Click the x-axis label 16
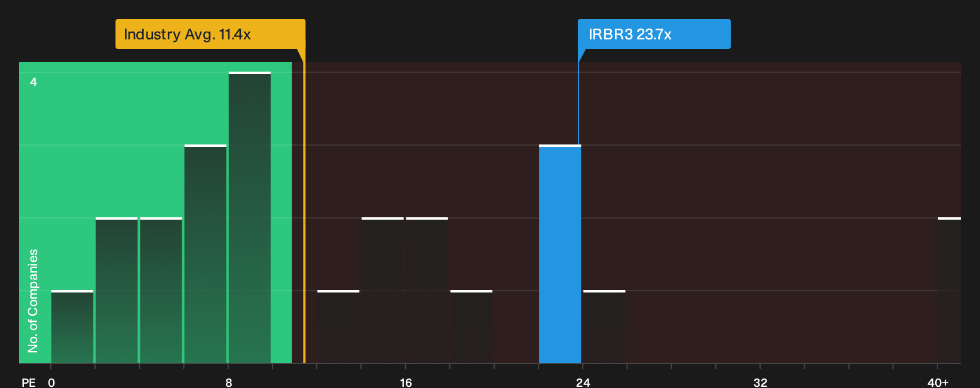This screenshot has height=388, width=980. click(406, 382)
